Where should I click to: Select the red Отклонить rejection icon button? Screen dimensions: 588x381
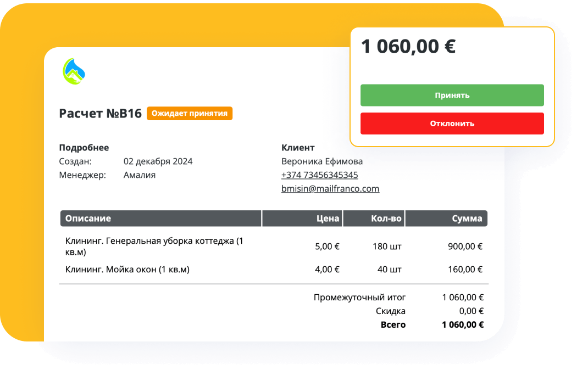click(452, 124)
